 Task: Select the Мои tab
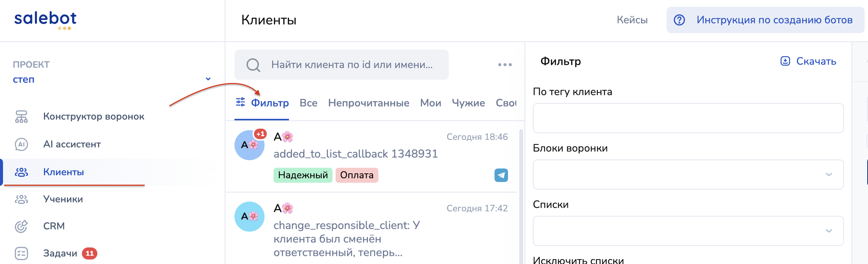click(x=430, y=103)
